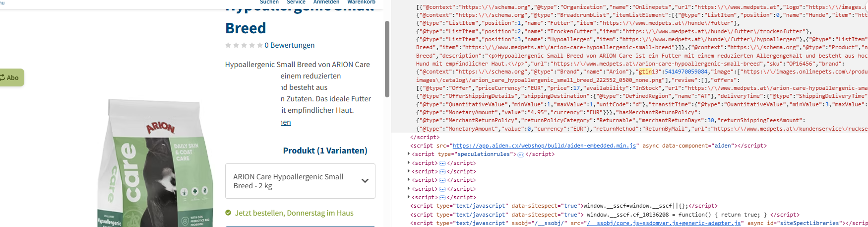
Task: Select script line with window.__sscf=window.__sscf
Action: [x=564, y=206]
